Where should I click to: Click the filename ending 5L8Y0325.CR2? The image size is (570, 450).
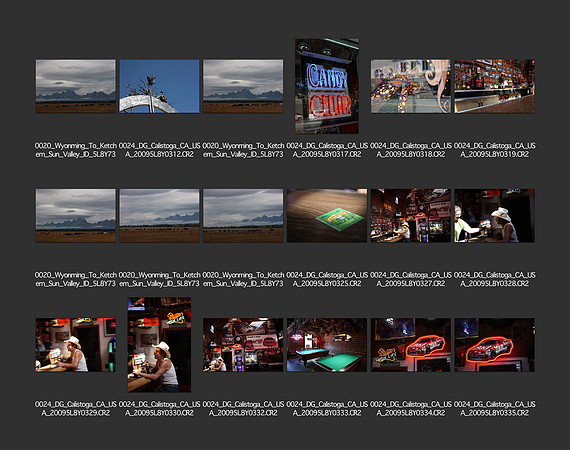pos(327,279)
